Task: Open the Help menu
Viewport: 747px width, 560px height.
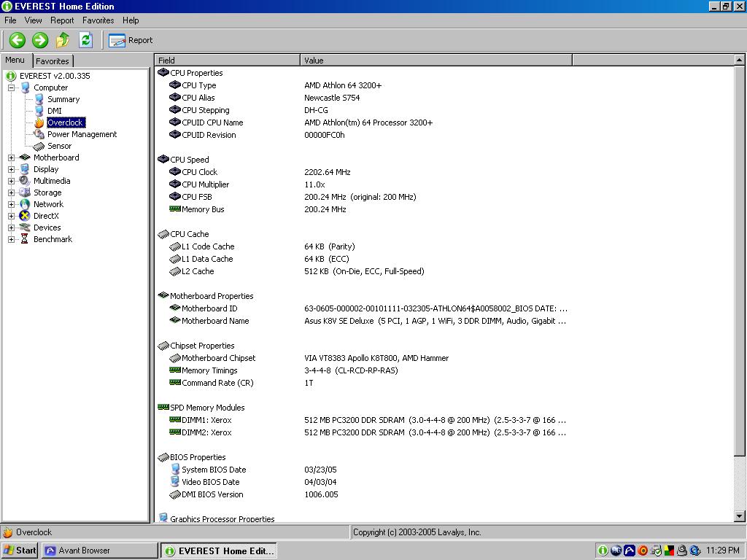Action: 131,20
